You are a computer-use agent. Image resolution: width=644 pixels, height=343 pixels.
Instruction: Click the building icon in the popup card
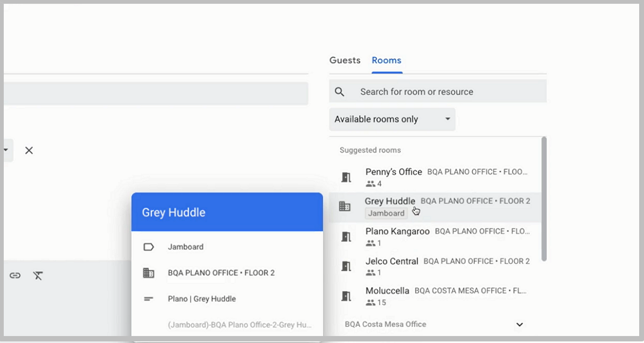(149, 273)
